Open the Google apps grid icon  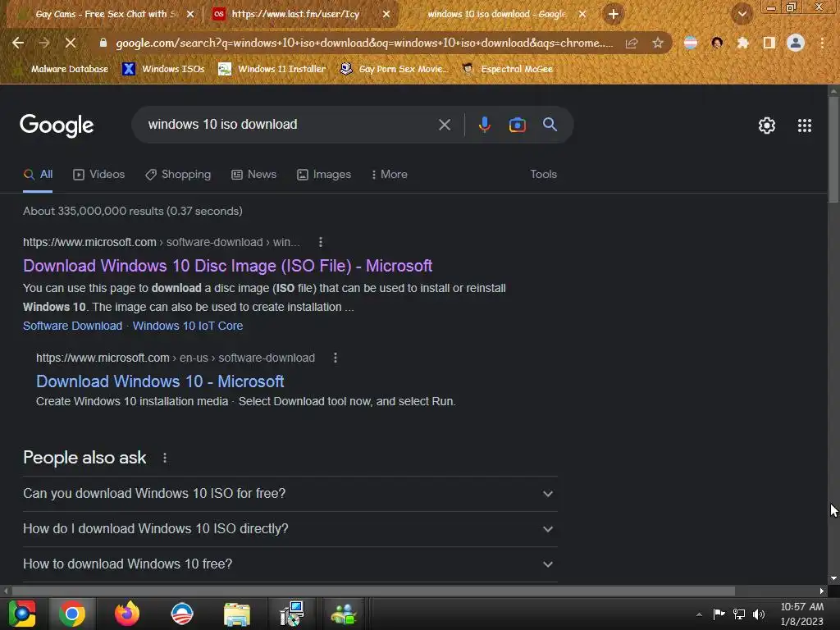804,126
